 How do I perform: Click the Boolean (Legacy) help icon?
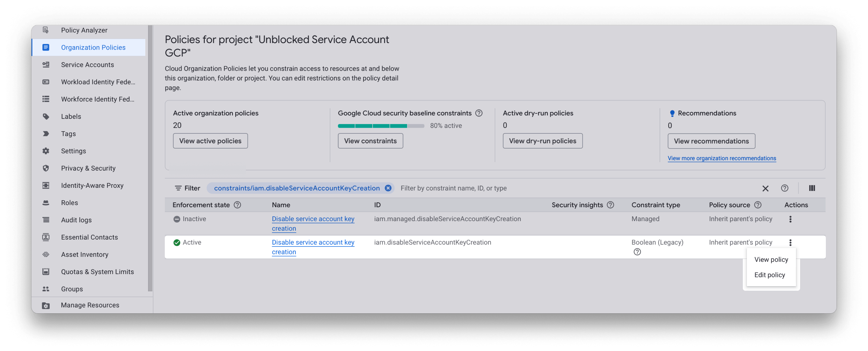(x=637, y=252)
